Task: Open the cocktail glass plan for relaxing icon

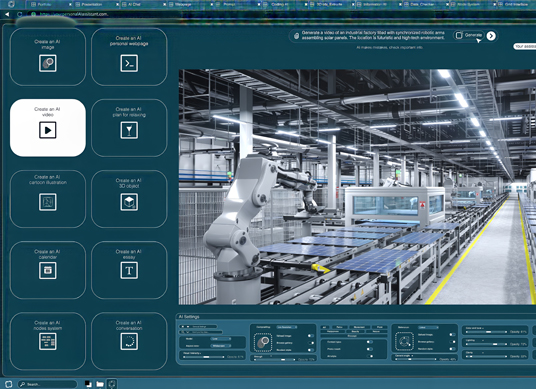Action: (x=129, y=130)
